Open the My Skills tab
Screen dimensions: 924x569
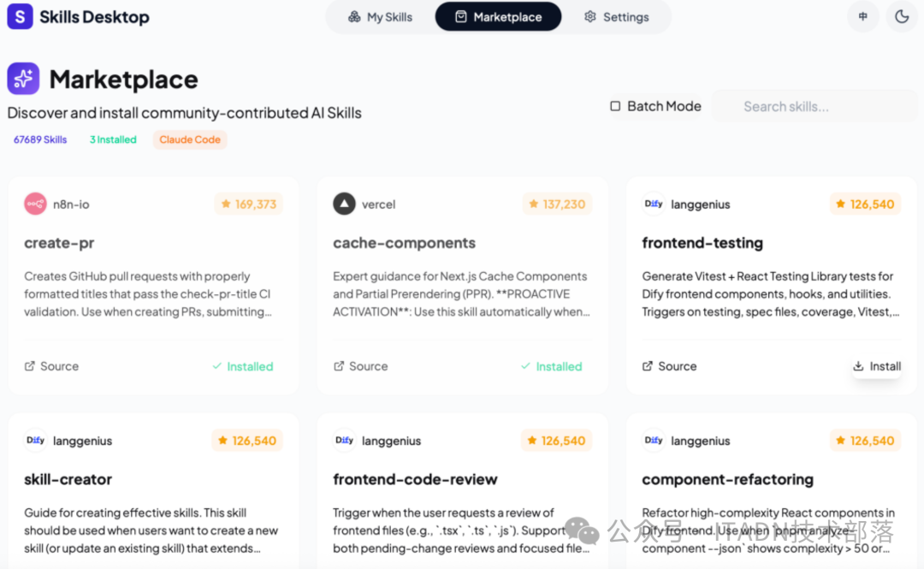tap(380, 17)
